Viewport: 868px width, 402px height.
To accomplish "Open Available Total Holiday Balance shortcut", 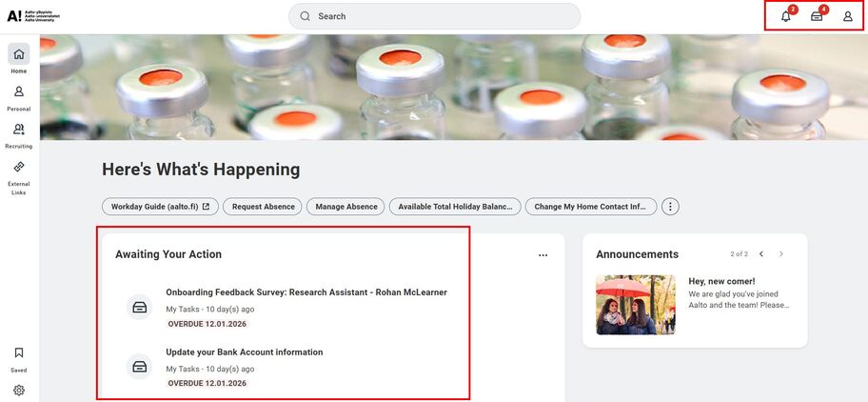I will (x=455, y=207).
